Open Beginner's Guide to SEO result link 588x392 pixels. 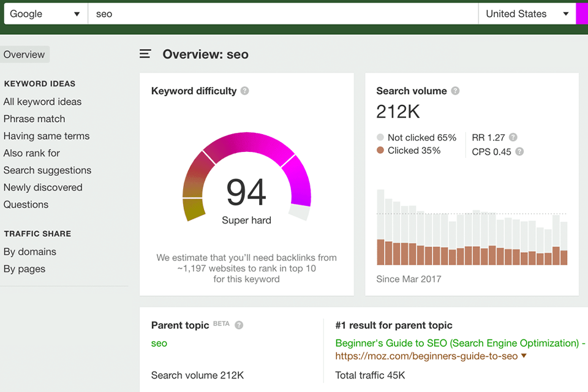[x=456, y=343]
